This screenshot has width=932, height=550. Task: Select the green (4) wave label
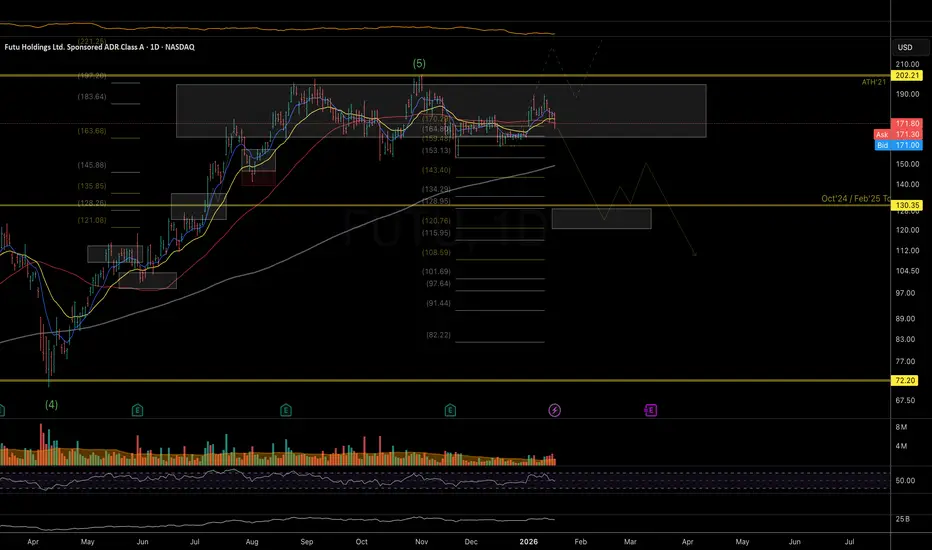click(52, 405)
